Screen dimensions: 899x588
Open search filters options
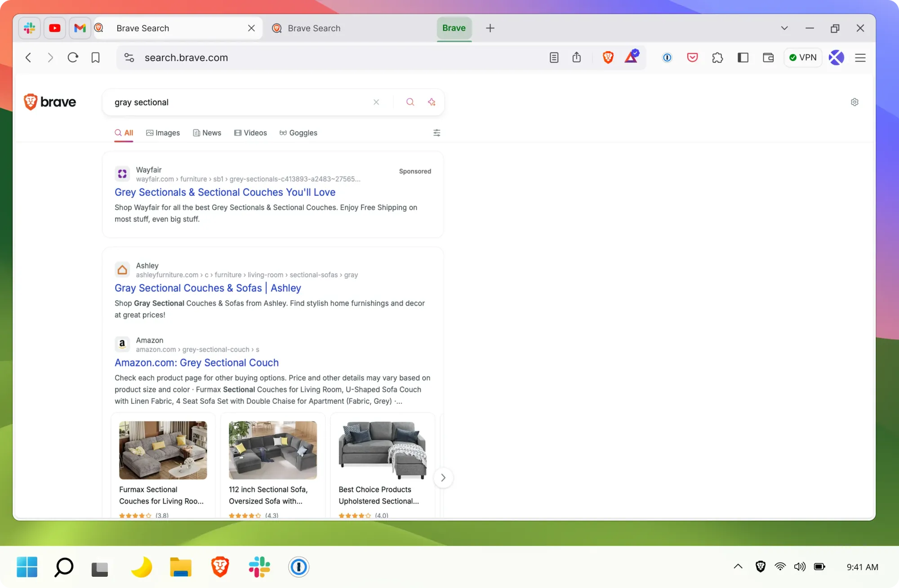click(x=436, y=133)
